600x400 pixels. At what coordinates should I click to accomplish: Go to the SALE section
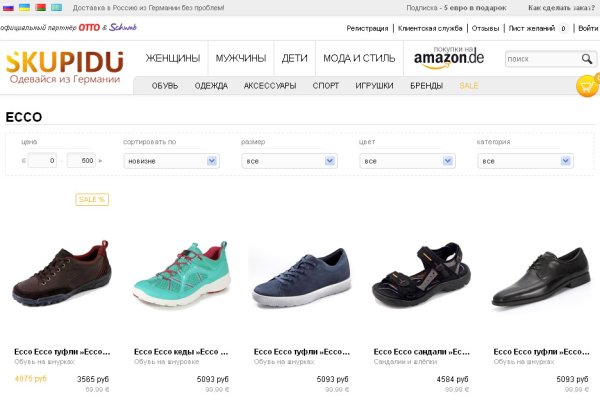[x=469, y=86]
